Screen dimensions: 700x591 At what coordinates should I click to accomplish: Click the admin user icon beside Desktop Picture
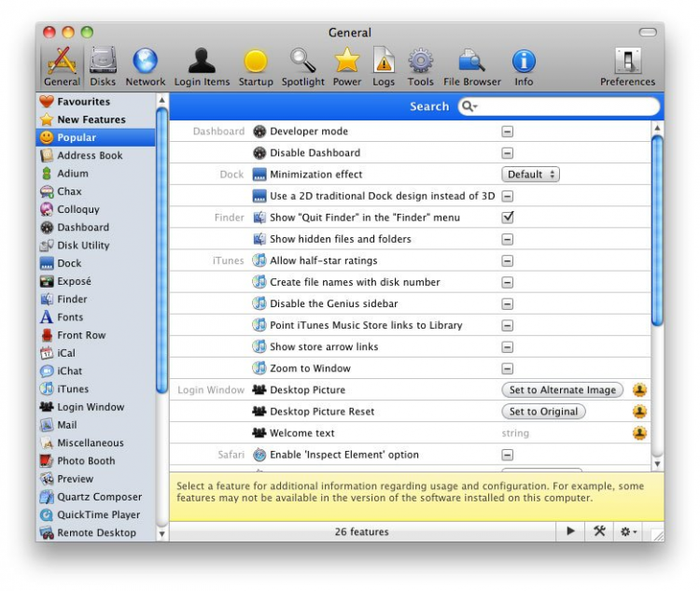click(x=639, y=390)
